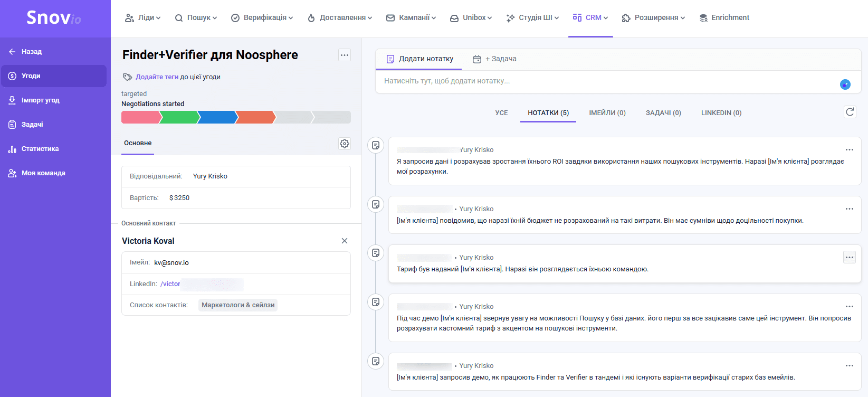
Task: Select the pink pipeline stage
Action: tap(140, 117)
